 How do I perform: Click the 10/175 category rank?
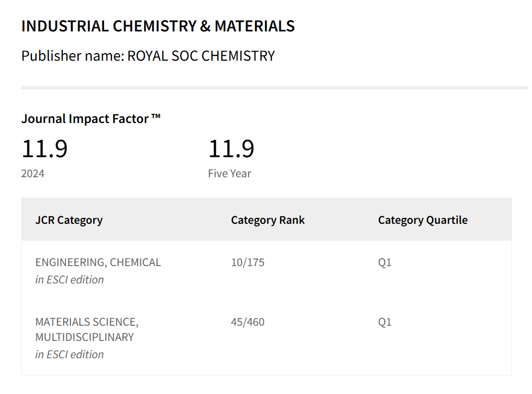pyautogui.click(x=248, y=262)
